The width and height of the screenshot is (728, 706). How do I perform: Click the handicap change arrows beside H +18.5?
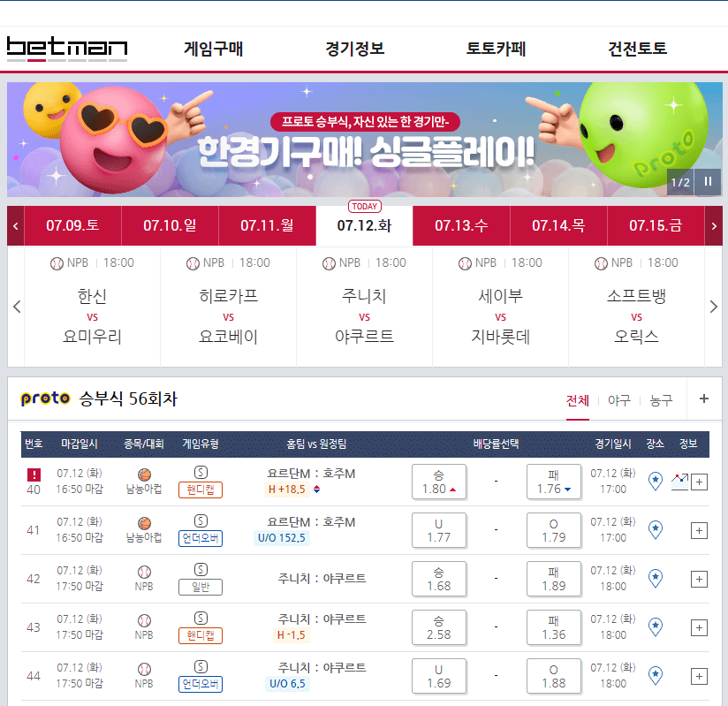click(316, 490)
